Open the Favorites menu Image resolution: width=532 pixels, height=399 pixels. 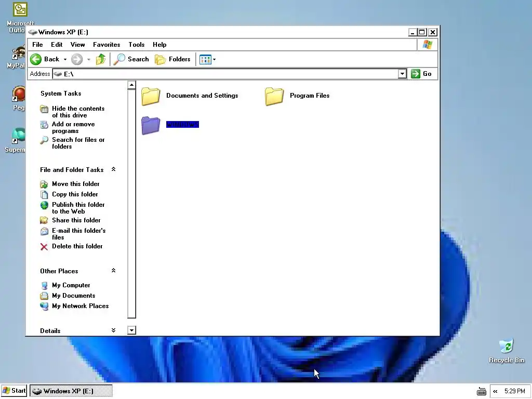click(107, 45)
